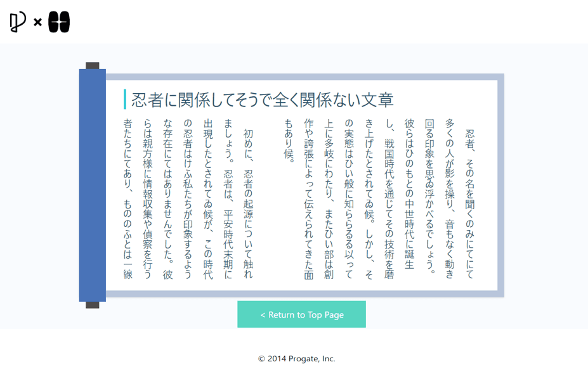Click the vertical line starting き上げたとされてゐ候
This screenshot has width=588, height=374.
tap(369, 199)
